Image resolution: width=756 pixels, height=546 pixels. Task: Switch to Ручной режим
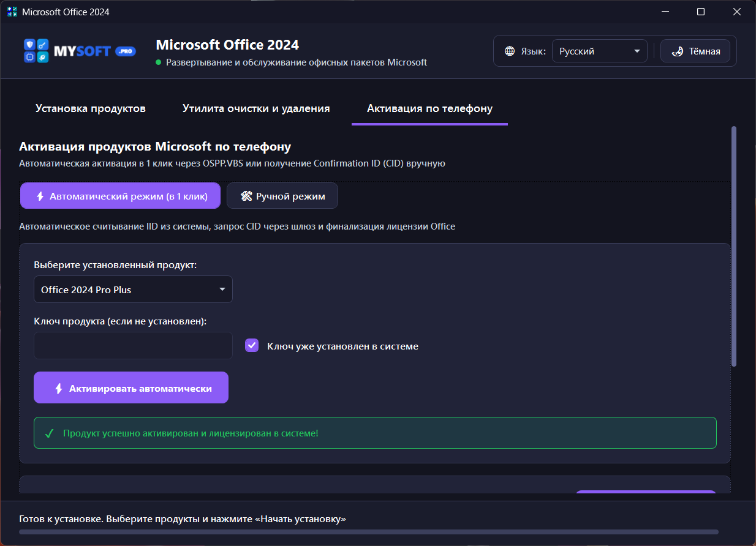pos(282,196)
